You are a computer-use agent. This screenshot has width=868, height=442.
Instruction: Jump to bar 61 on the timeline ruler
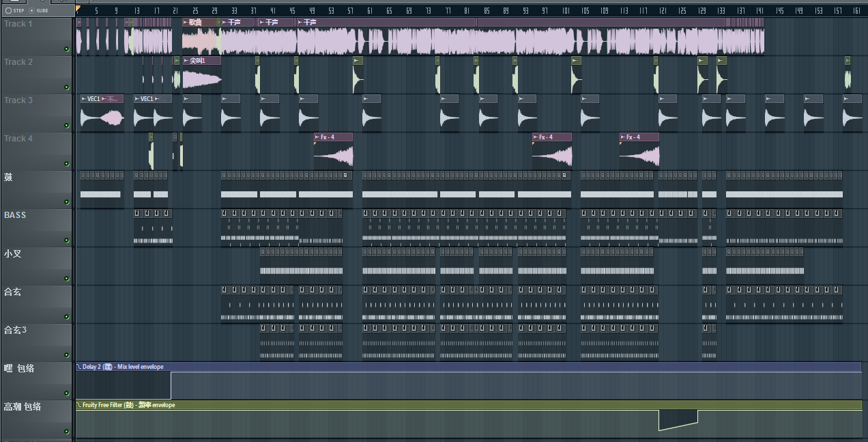(x=370, y=10)
